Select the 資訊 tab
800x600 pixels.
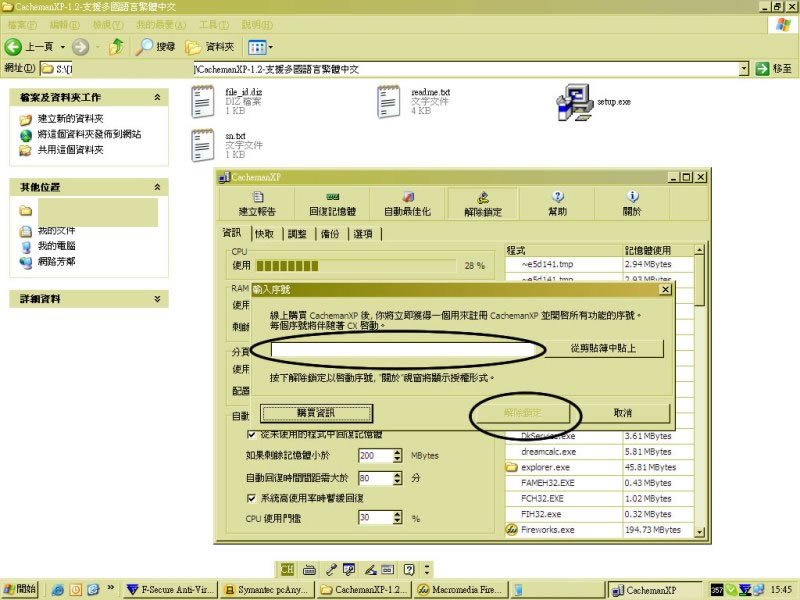coord(232,233)
